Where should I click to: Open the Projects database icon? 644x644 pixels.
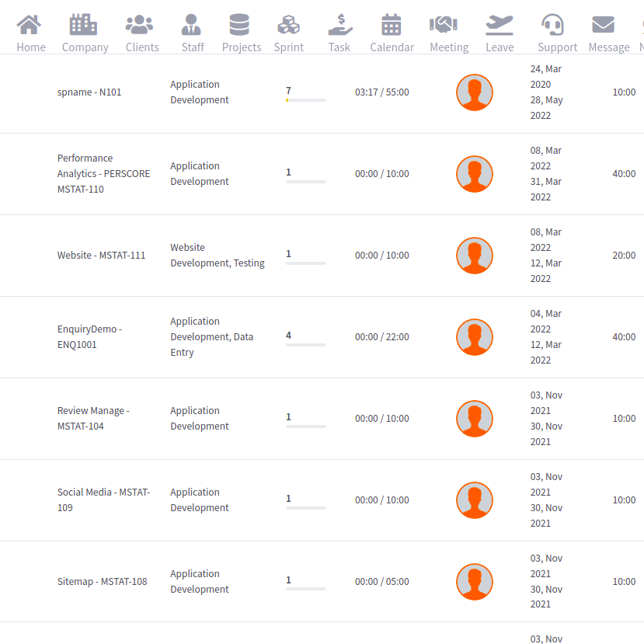pos(239,26)
